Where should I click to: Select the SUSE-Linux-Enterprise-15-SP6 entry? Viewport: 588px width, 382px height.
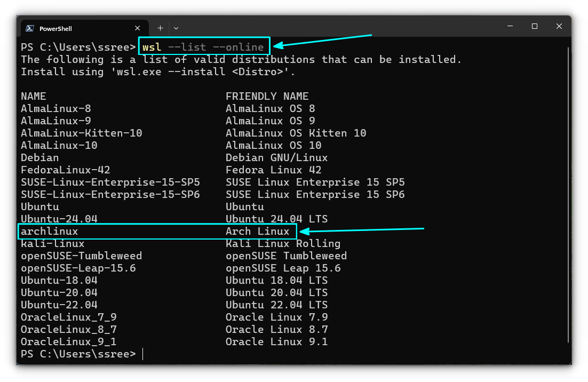pos(109,194)
